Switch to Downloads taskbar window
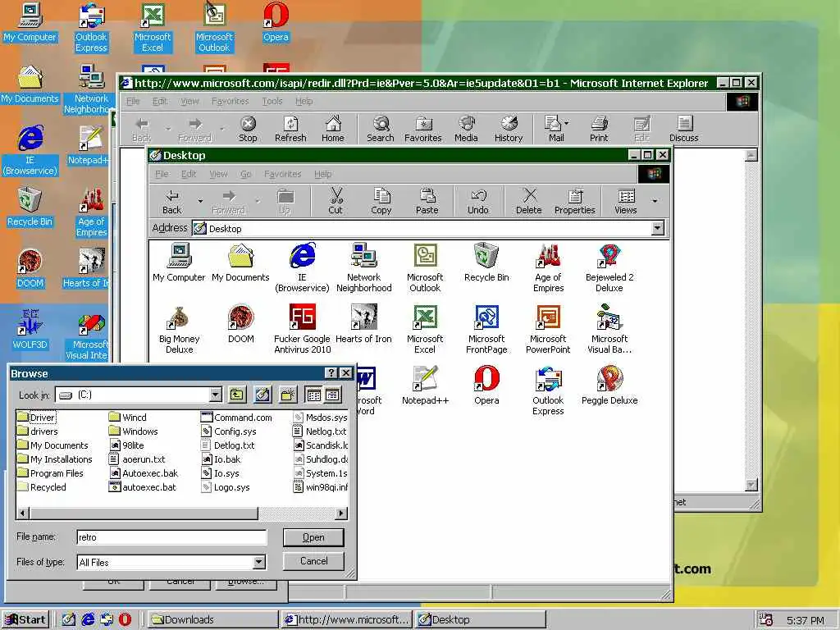 (212, 620)
